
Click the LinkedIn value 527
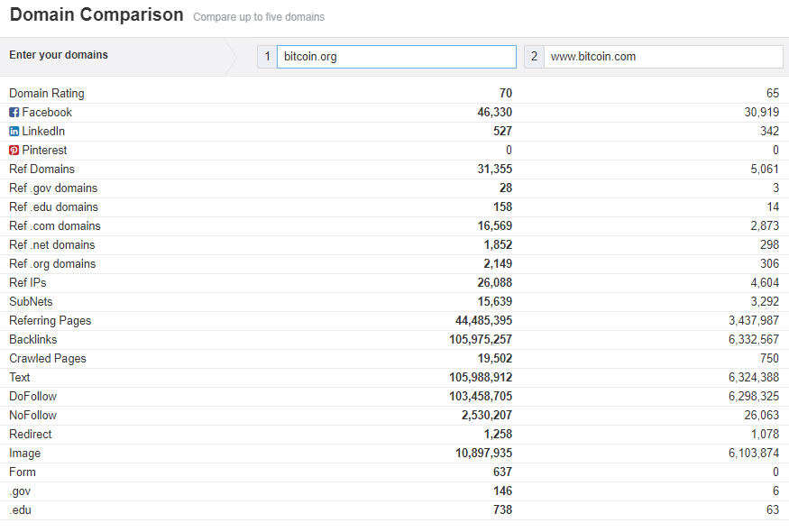[x=502, y=132]
